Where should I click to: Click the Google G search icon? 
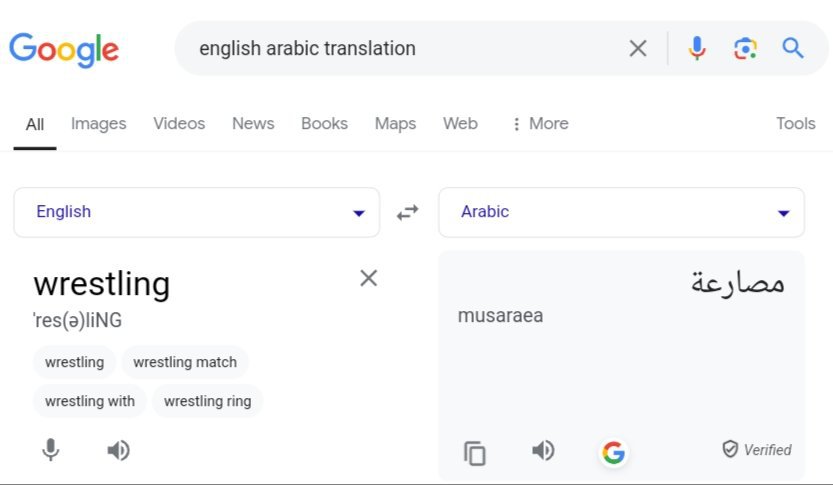(x=613, y=453)
